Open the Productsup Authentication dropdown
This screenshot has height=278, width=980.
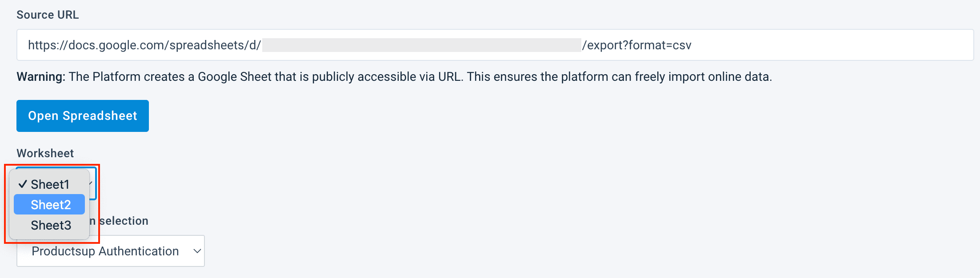(110, 251)
